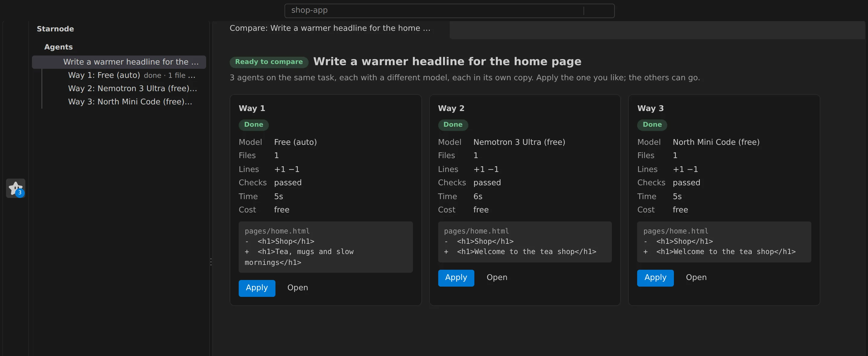Open Way 2: Nemotron 3 Ultra tree item
This screenshot has width=868, height=356.
click(119, 88)
